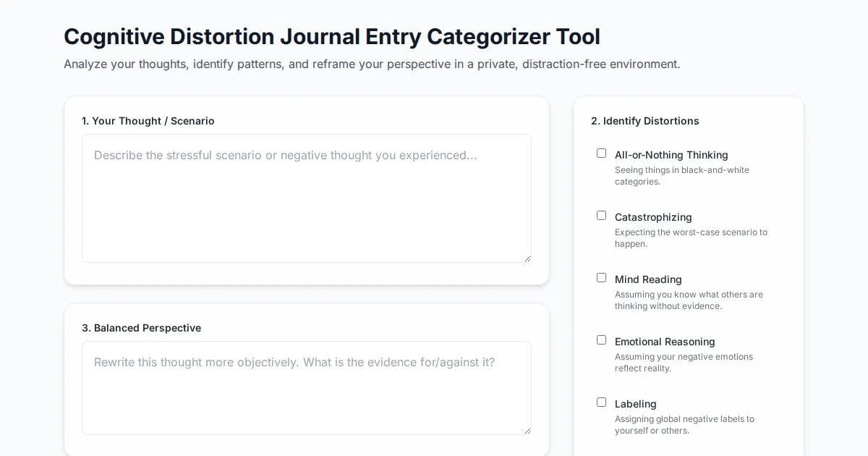Click into the Balanced Perspective text area
The width and height of the screenshot is (868, 456).
click(x=306, y=388)
